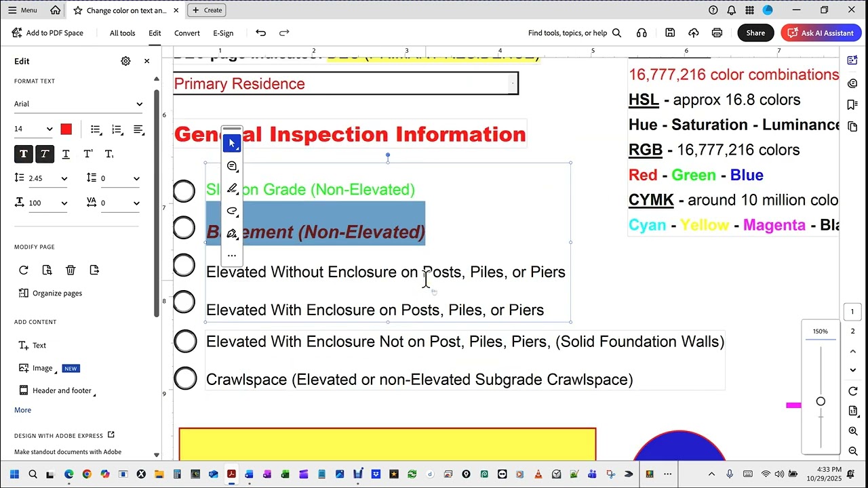Click the Share button
The image size is (868, 488).
pyautogui.click(x=755, y=33)
